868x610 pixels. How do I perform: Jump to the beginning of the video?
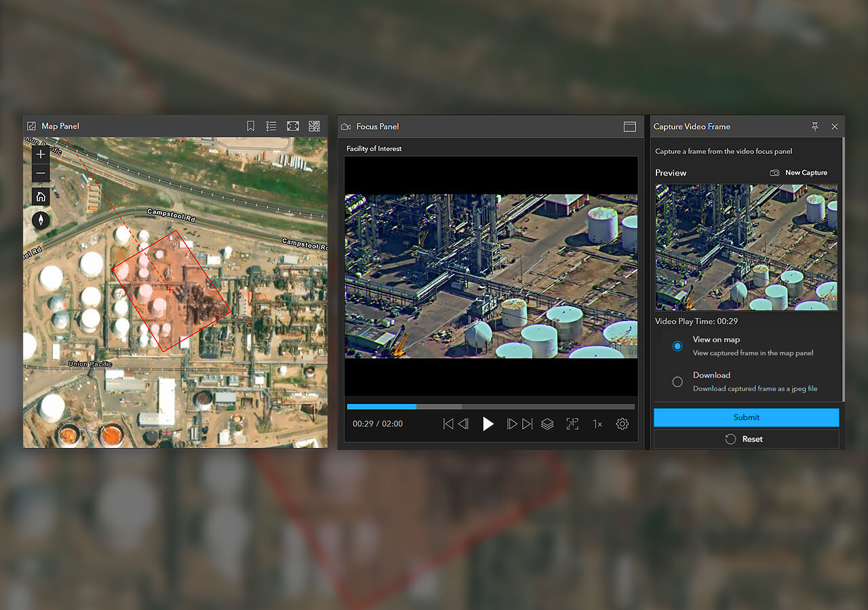[448, 424]
